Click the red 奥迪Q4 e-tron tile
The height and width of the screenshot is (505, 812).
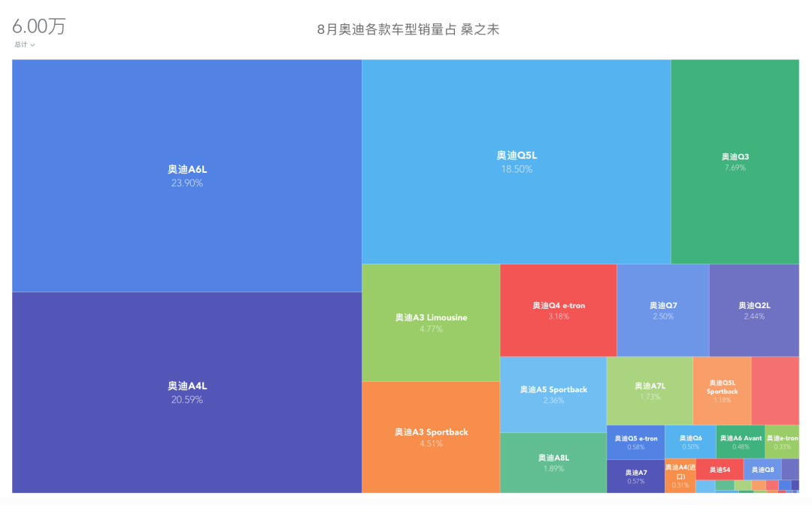click(558, 310)
